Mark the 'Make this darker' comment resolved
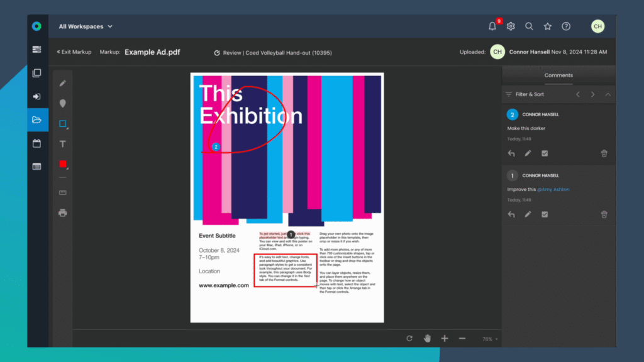 pos(545,153)
